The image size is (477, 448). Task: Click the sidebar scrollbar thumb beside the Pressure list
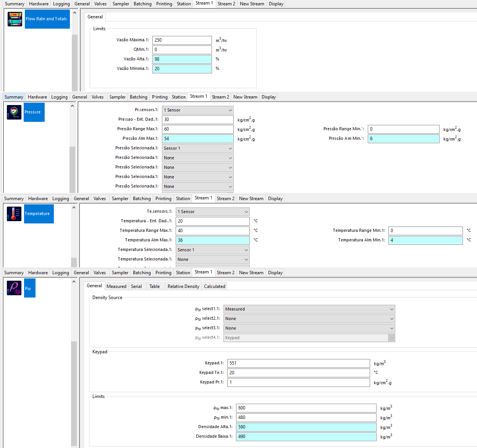[x=72, y=169]
